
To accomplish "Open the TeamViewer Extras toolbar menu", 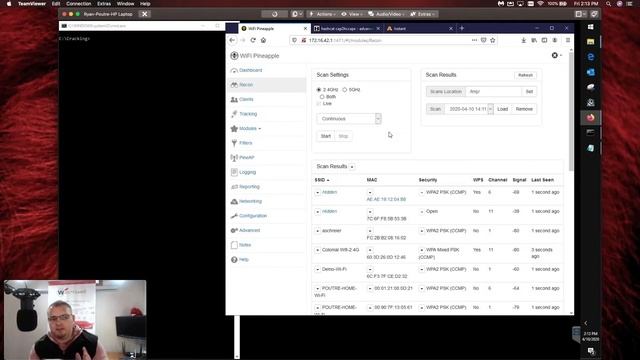I will [x=423, y=14].
